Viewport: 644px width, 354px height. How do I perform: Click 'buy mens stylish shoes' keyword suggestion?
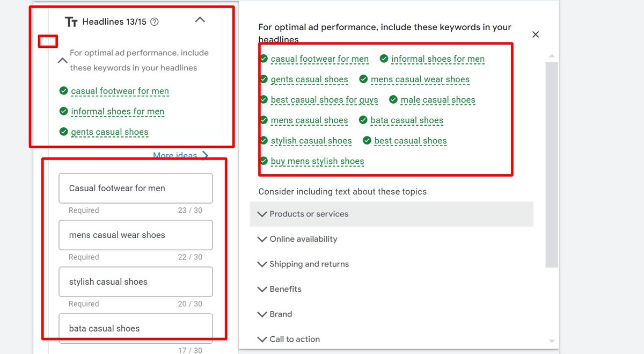point(318,161)
